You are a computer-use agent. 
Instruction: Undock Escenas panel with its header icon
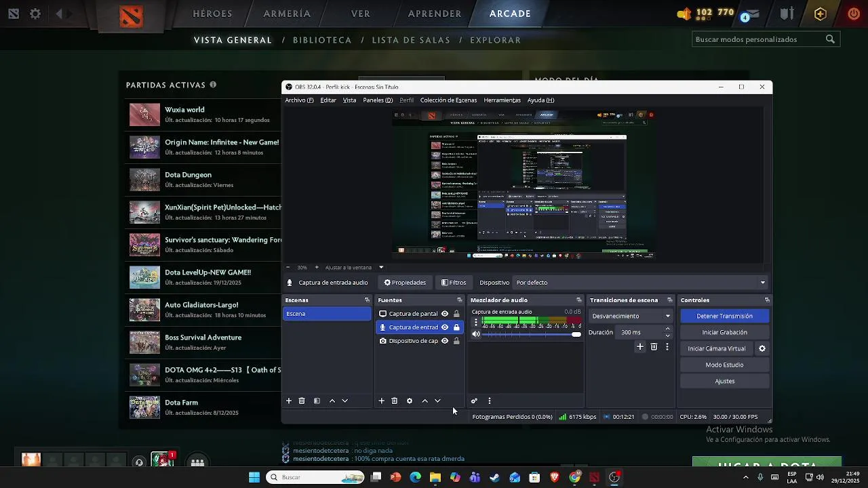click(x=367, y=300)
